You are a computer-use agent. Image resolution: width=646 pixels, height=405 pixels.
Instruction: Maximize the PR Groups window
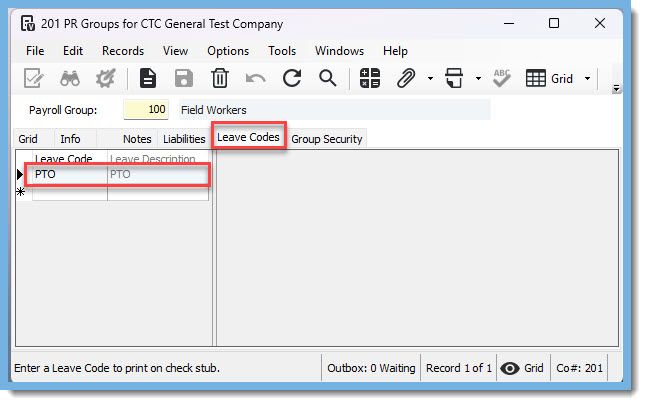click(554, 23)
